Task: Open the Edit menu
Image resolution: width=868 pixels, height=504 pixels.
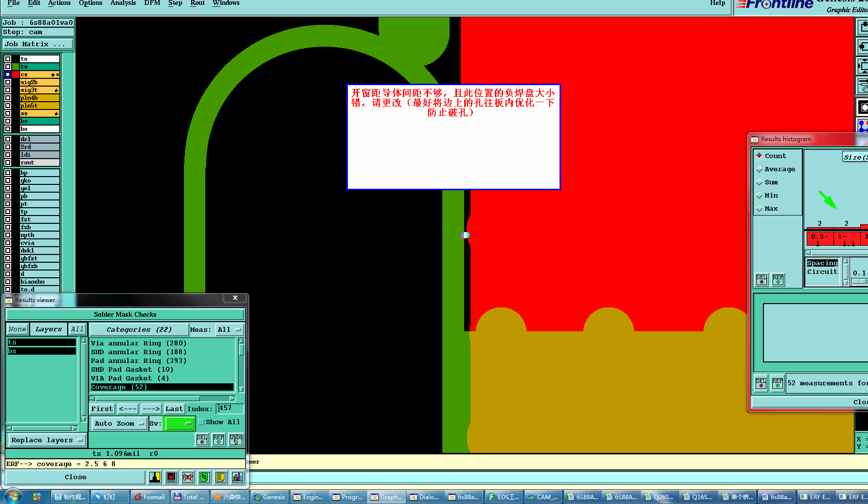Action: [x=34, y=3]
